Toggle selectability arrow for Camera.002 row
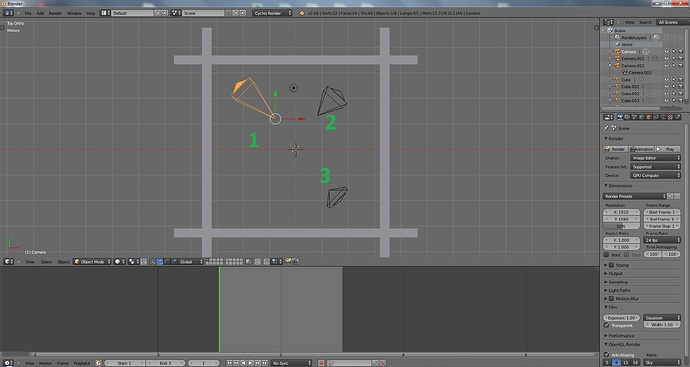The width and height of the screenshot is (690, 367). pyautogui.click(x=673, y=66)
